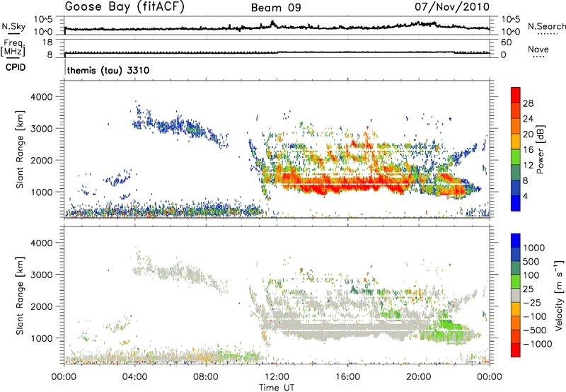Viewport: 566px width, 392px height.
Task: Click the "25" value on the velocity scale
Action: 530,289
